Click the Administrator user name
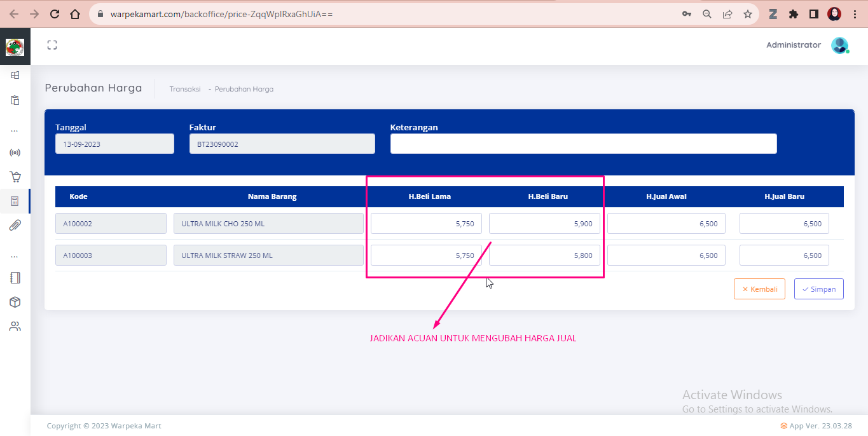This screenshot has height=436, width=868. [x=794, y=45]
